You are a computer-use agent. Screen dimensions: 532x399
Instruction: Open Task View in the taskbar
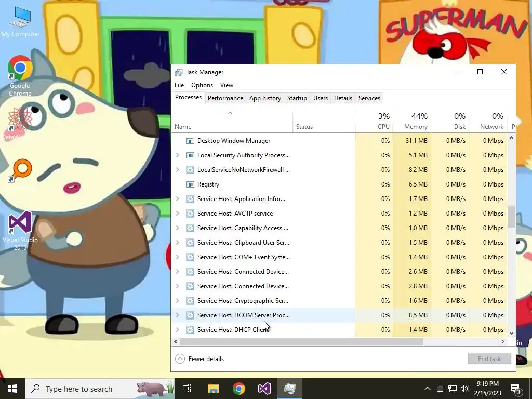(x=187, y=389)
